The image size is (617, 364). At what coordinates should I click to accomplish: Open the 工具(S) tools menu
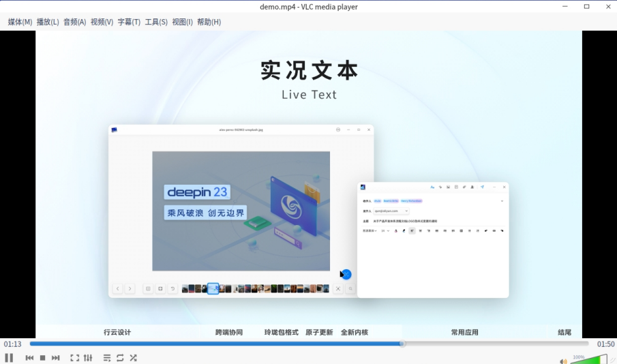pos(156,22)
